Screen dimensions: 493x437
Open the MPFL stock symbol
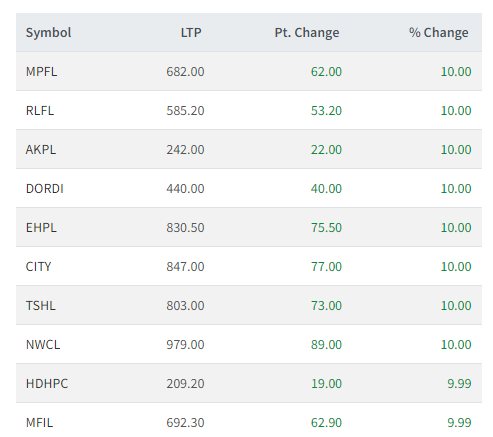tap(41, 71)
